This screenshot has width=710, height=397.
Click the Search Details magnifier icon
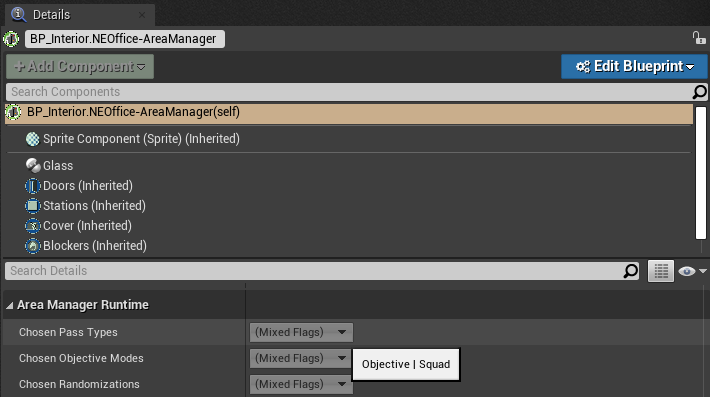pyautogui.click(x=631, y=271)
